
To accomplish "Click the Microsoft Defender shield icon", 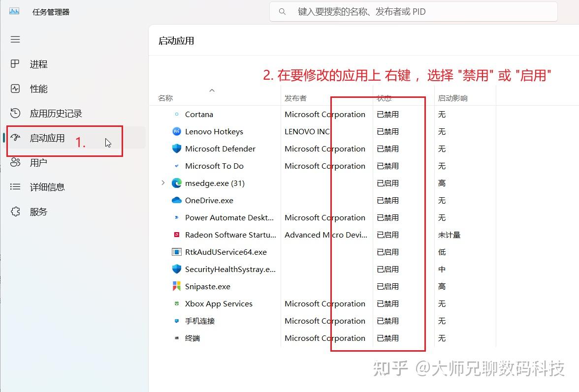I will tap(176, 149).
